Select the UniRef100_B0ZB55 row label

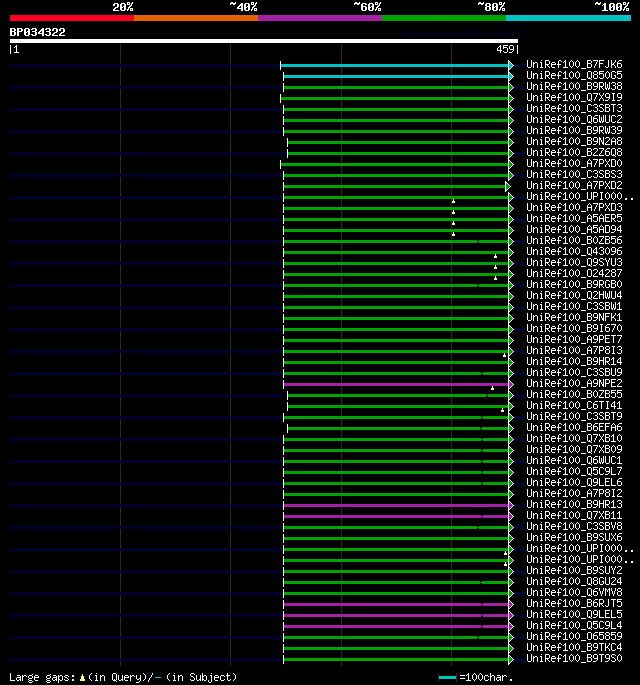tap(574, 394)
